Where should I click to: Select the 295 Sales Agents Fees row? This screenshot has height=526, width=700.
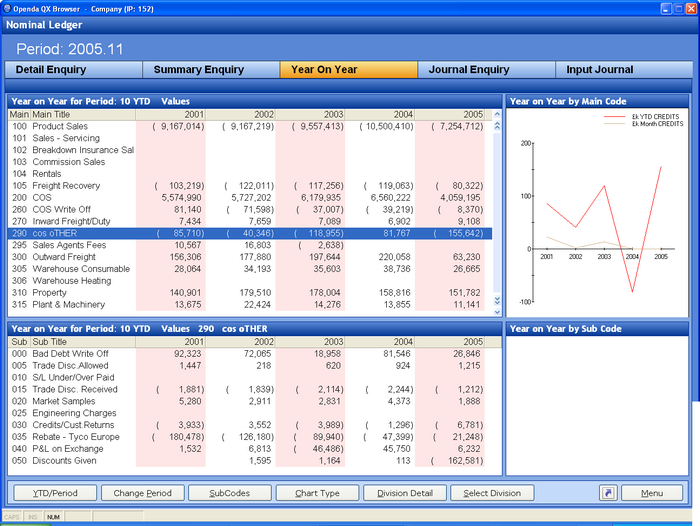pyautogui.click(x=250, y=245)
